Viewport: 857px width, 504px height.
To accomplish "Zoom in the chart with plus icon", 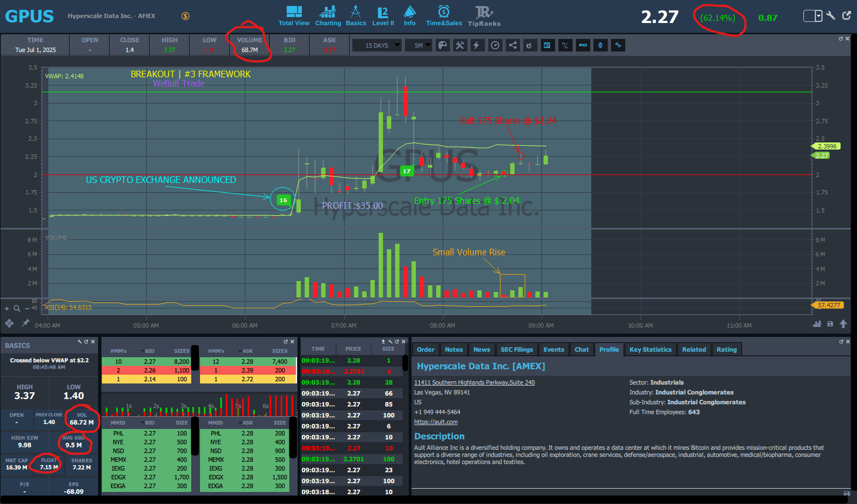I will tap(7, 308).
